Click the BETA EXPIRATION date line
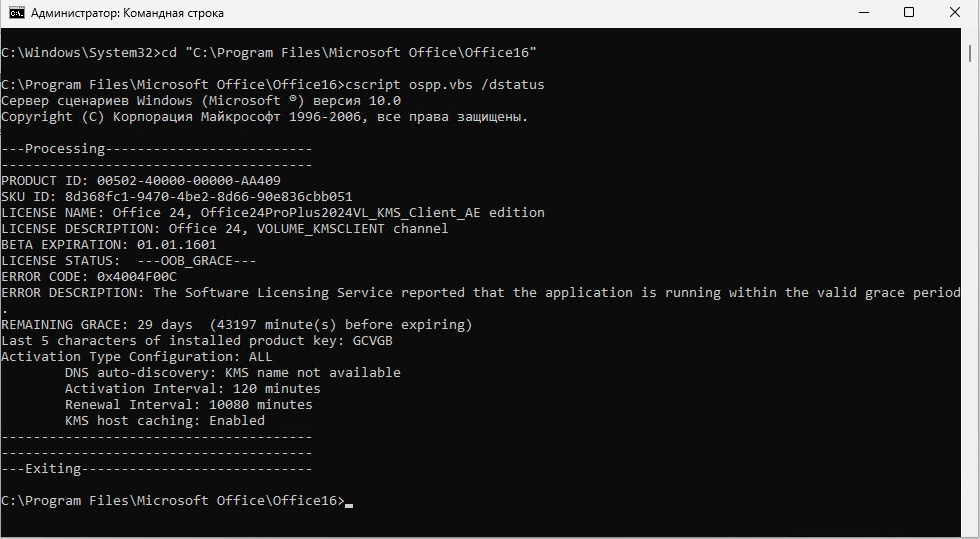Image resolution: width=980 pixels, height=539 pixels. coord(109,244)
